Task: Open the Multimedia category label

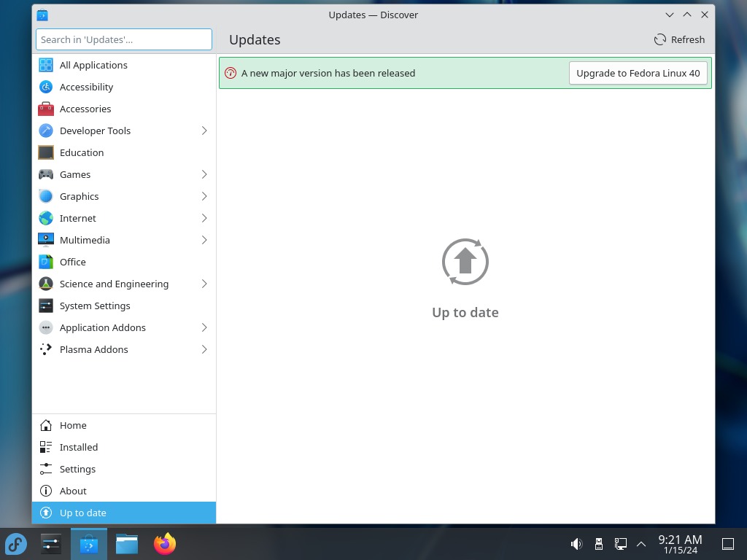Action: pyautogui.click(x=85, y=241)
